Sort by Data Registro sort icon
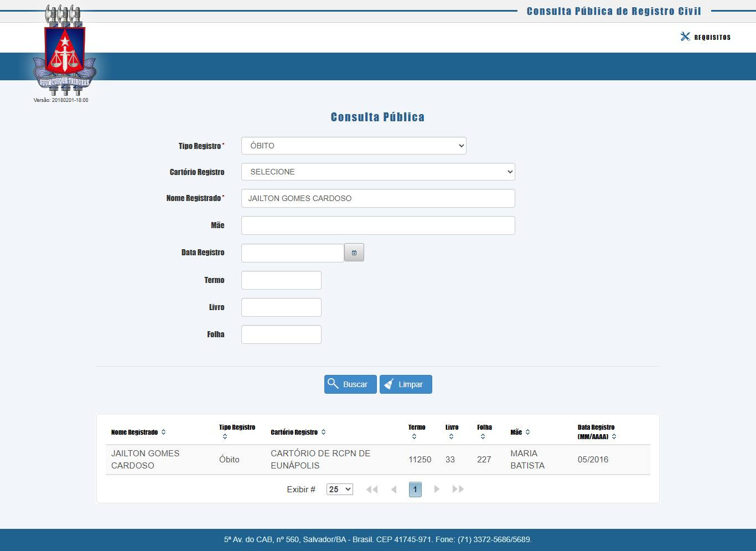 click(614, 437)
